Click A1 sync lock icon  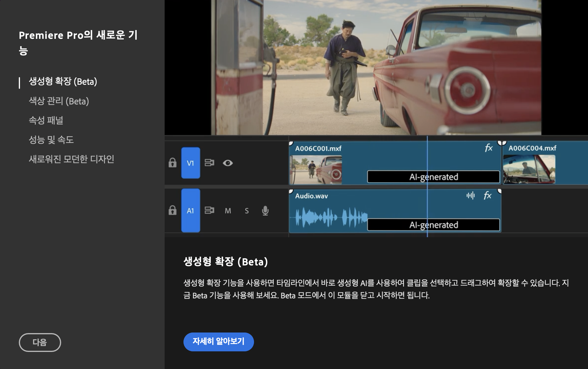click(x=209, y=210)
